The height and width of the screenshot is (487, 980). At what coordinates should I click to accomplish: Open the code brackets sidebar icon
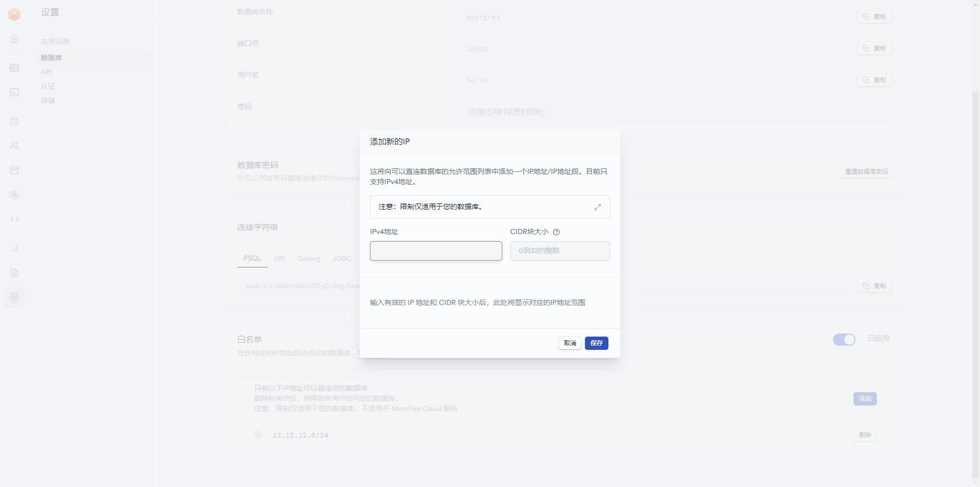click(14, 219)
